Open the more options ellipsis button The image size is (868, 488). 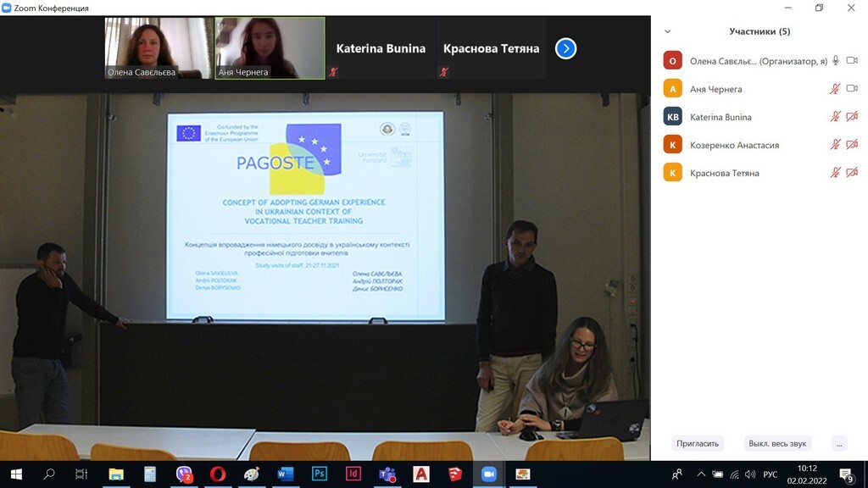pos(839,443)
